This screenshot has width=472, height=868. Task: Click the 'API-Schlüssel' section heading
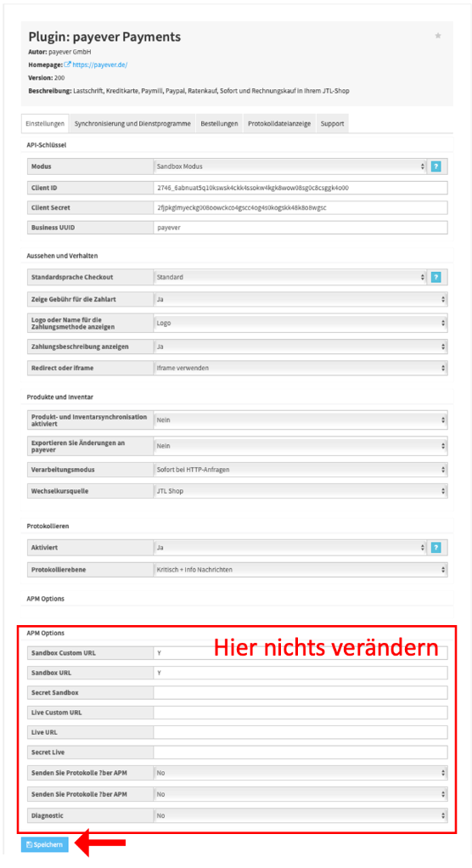point(47,144)
